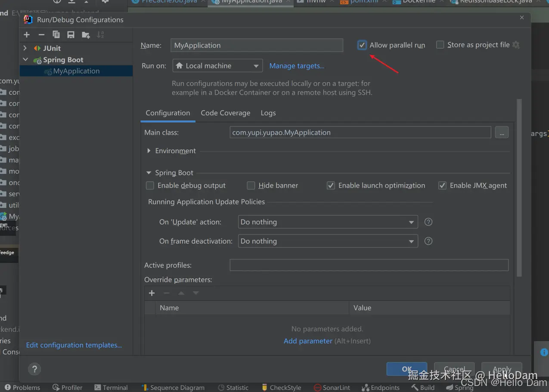The height and width of the screenshot is (392, 549).
Task: Open the Run on Local machine dropdown
Action: pyautogui.click(x=217, y=66)
